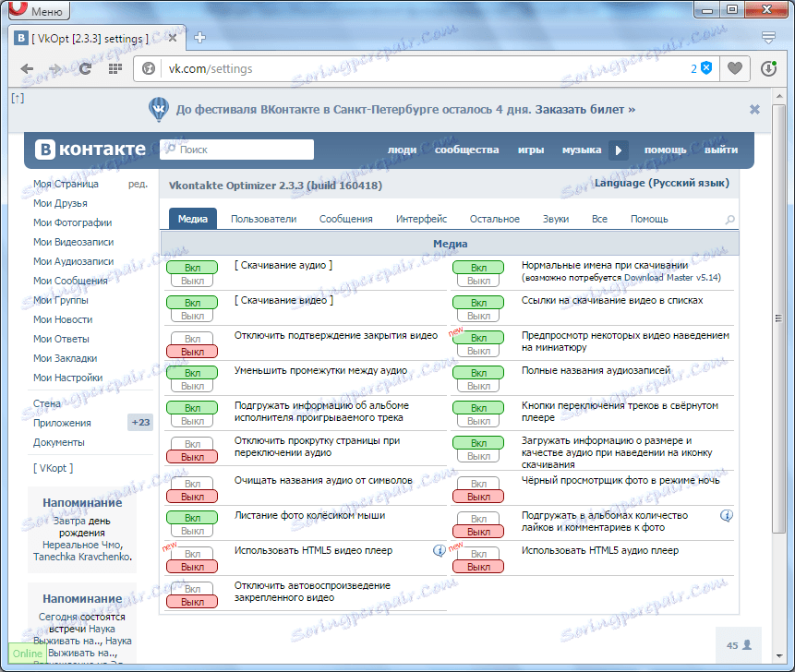Show info for album likes count option
Image resolution: width=795 pixels, height=672 pixels.
(727, 516)
